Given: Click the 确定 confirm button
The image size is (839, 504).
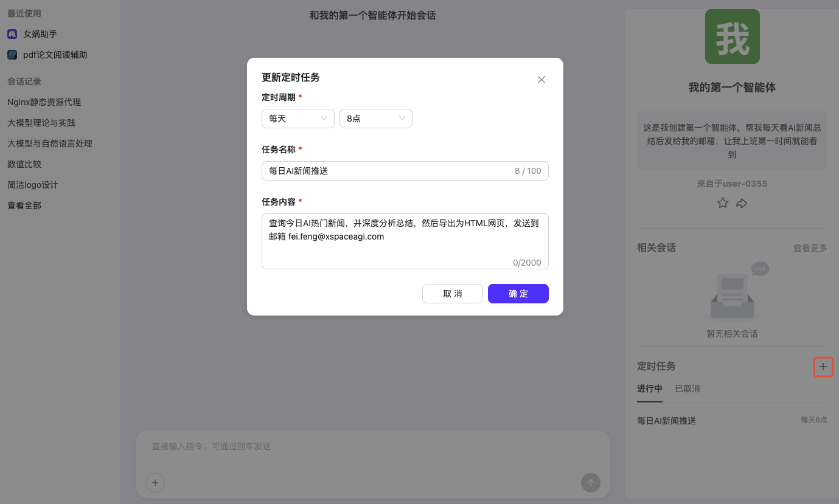Looking at the screenshot, I should point(518,294).
